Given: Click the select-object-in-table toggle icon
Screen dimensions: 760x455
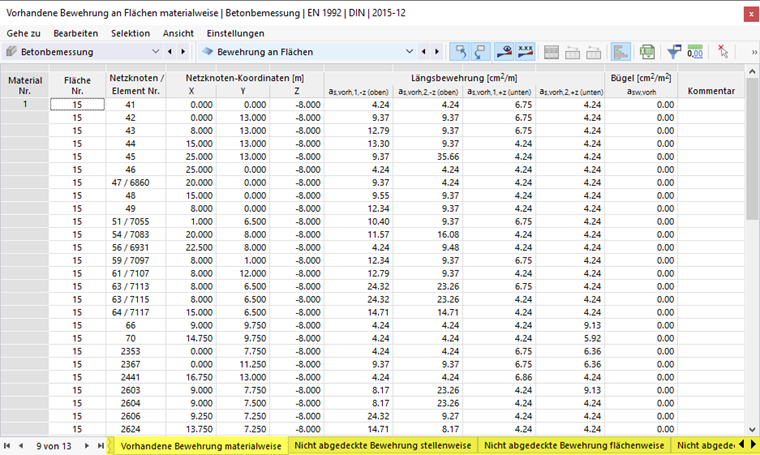Looking at the screenshot, I should [x=460, y=52].
